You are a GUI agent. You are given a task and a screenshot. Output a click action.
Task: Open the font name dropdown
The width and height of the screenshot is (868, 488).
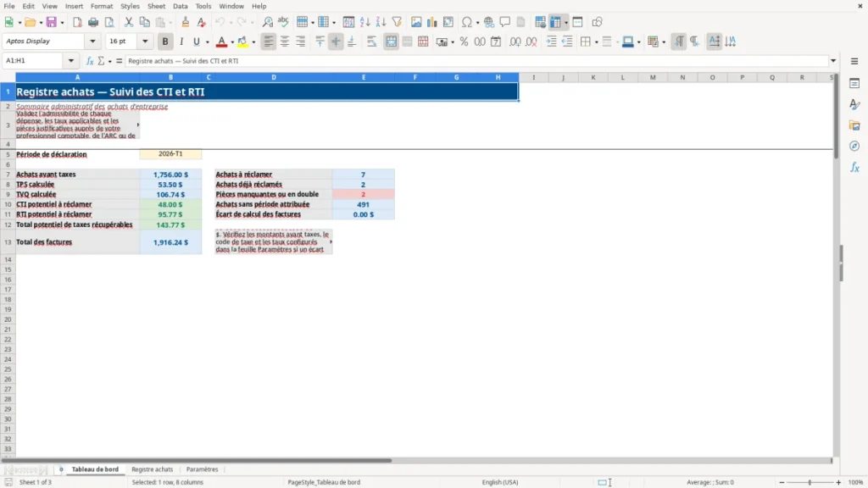coord(92,41)
